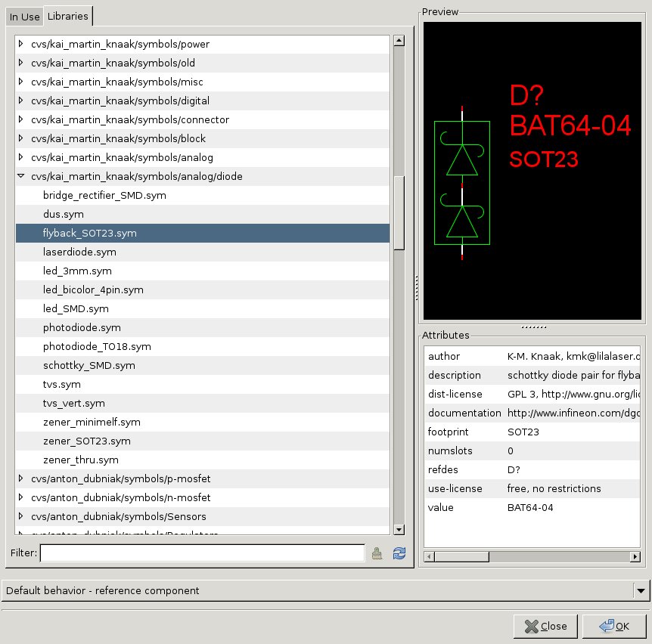Confirm with the OK button
The image size is (652, 644).
click(613, 626)
